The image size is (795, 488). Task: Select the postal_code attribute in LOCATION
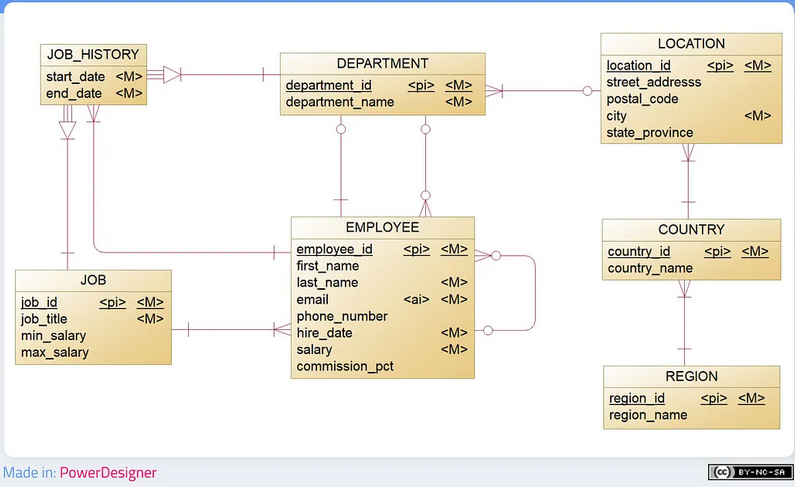coord(642,99)
